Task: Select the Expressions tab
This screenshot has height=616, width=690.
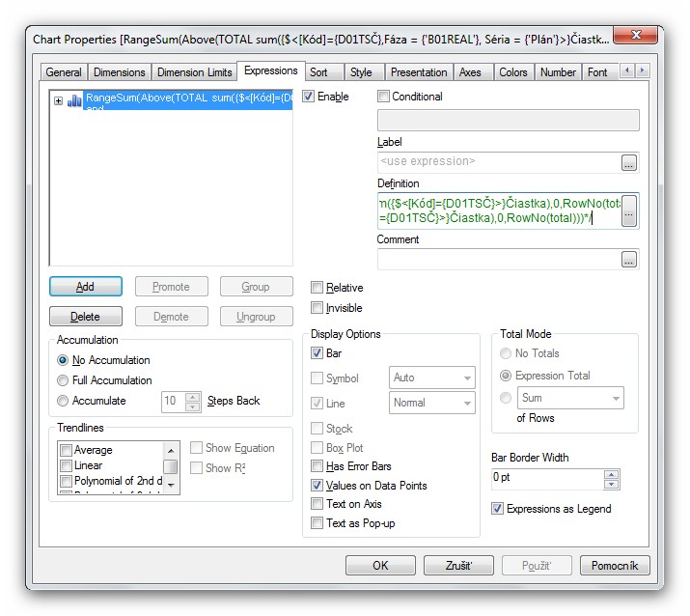Action: (x=271, y=70)
